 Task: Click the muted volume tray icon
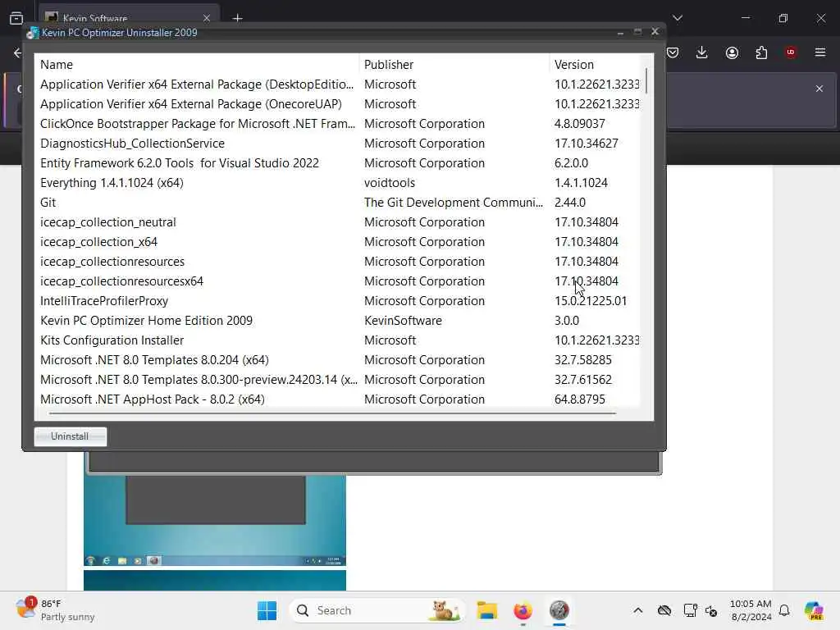[711, 610]
